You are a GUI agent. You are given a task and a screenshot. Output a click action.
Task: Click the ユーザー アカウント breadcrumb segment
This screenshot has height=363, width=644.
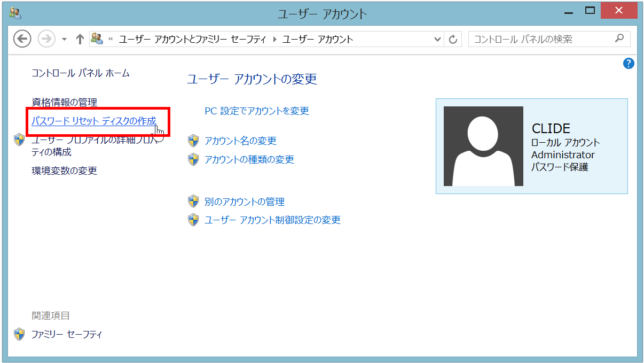pos(318,39)
